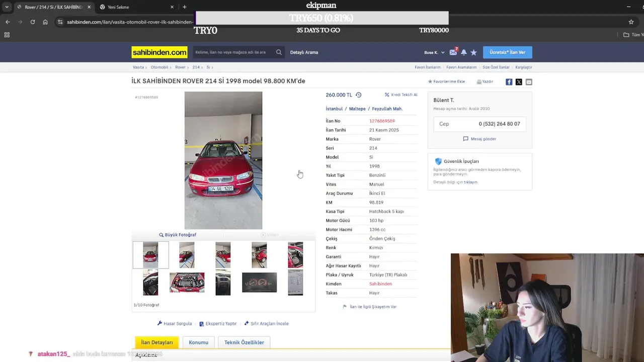Click listing number 1276869589

coord(382,121)
